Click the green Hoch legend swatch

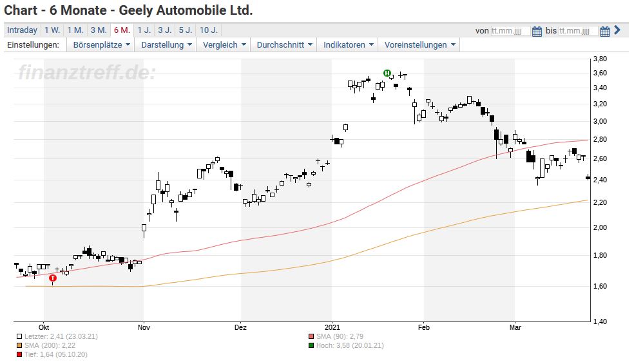(x=311, y=345)
